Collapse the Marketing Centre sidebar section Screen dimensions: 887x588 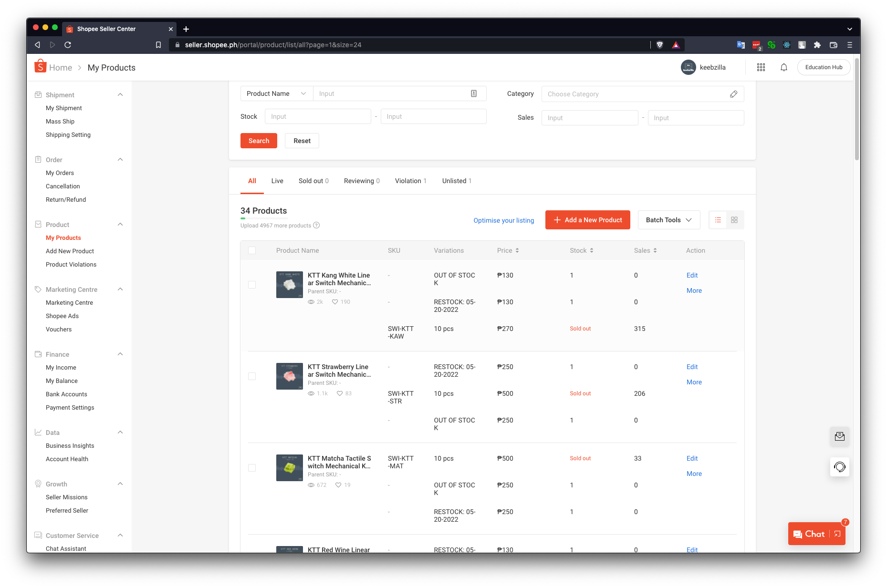coord(120,289)
